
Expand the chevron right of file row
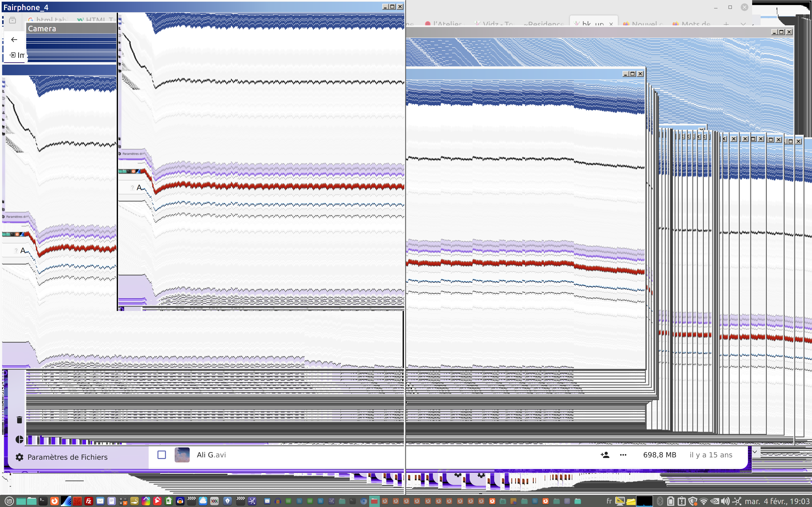[755, 452]
